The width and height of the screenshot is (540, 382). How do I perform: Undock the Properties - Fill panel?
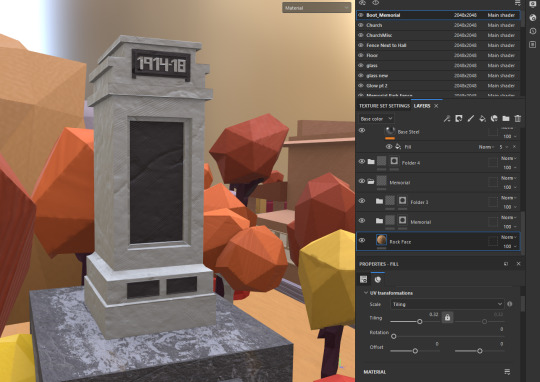[x=506, y=264]
